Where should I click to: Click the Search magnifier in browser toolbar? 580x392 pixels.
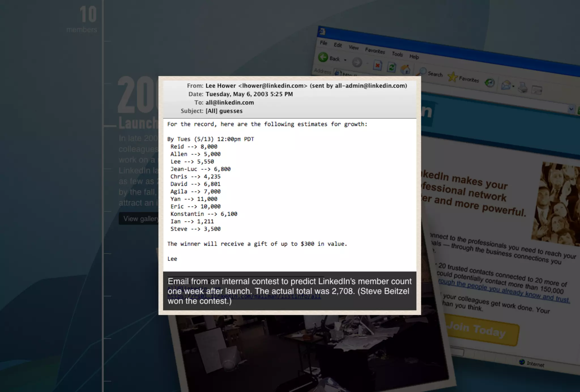point(422,72)
